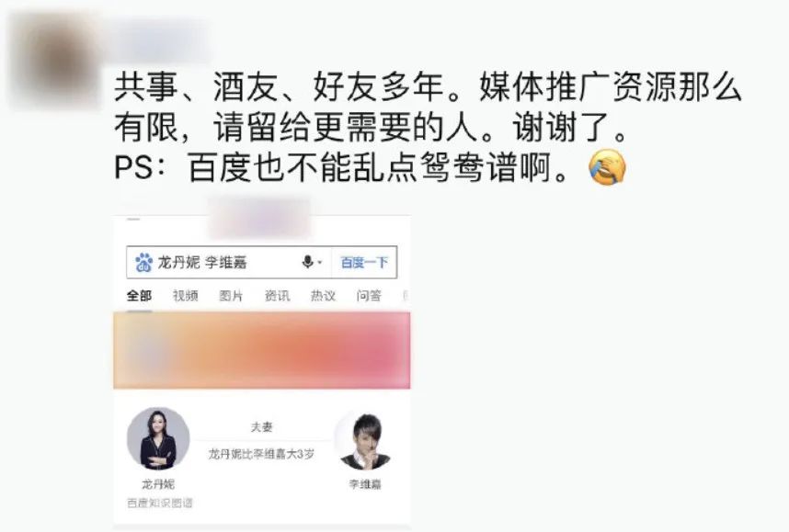Switch to the 图片 tab
This screenshot has height=532, width=789.
[231, 296]
